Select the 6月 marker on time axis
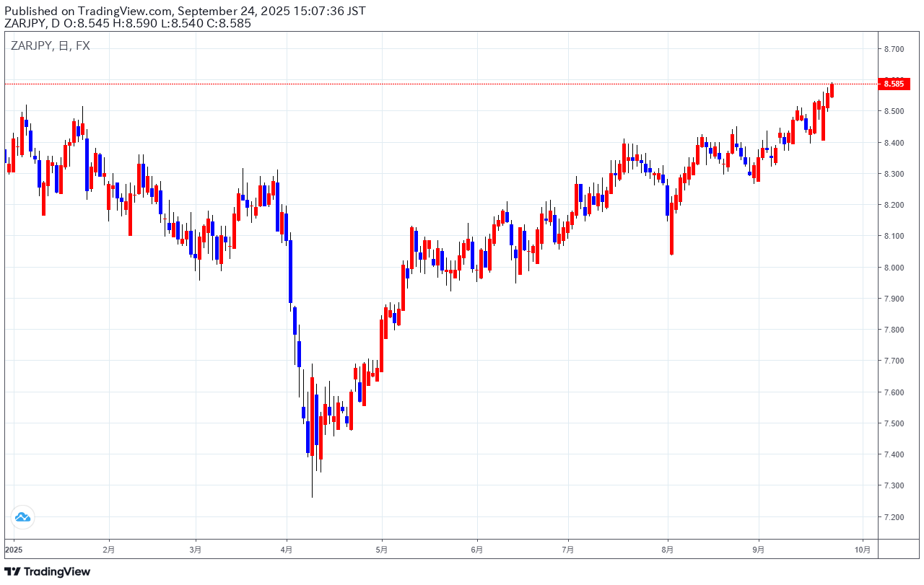This screenshot has height=585, width=924. [476, 550]
